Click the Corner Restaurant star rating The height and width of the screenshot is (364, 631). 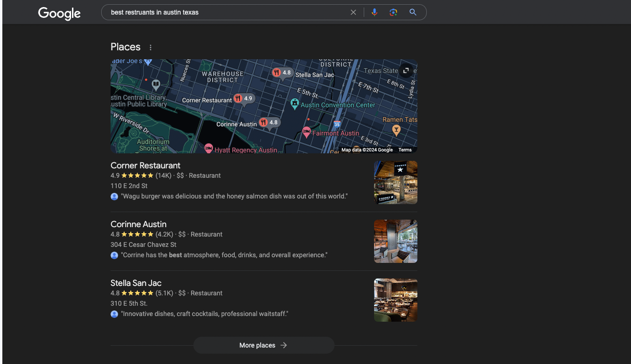[x=137, y=175]
